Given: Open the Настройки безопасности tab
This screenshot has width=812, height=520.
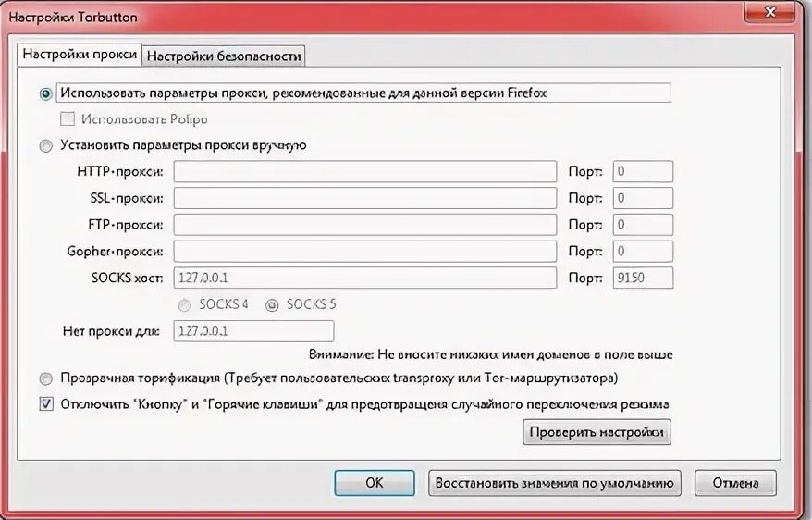Looking at the screenshot, I should (224, 56).
